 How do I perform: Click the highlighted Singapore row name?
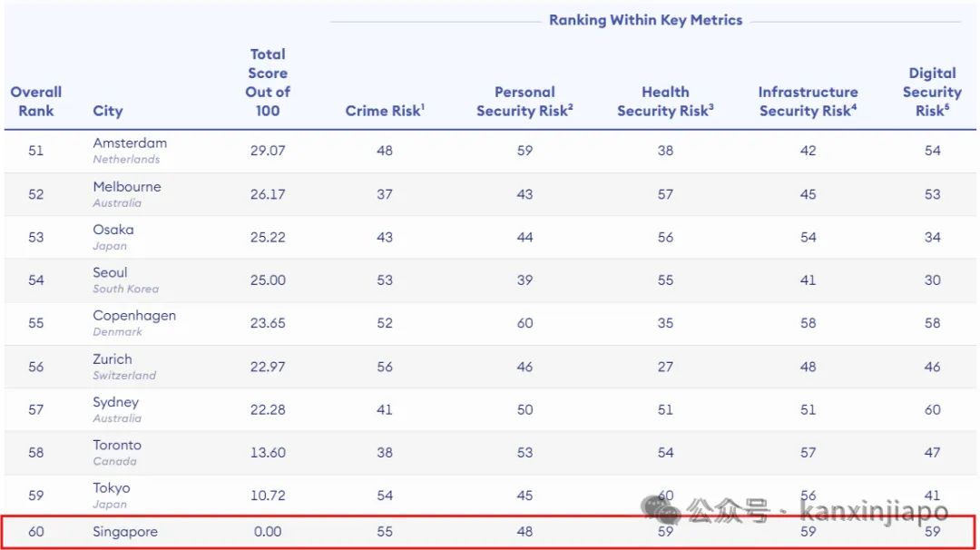pos(125,532)
